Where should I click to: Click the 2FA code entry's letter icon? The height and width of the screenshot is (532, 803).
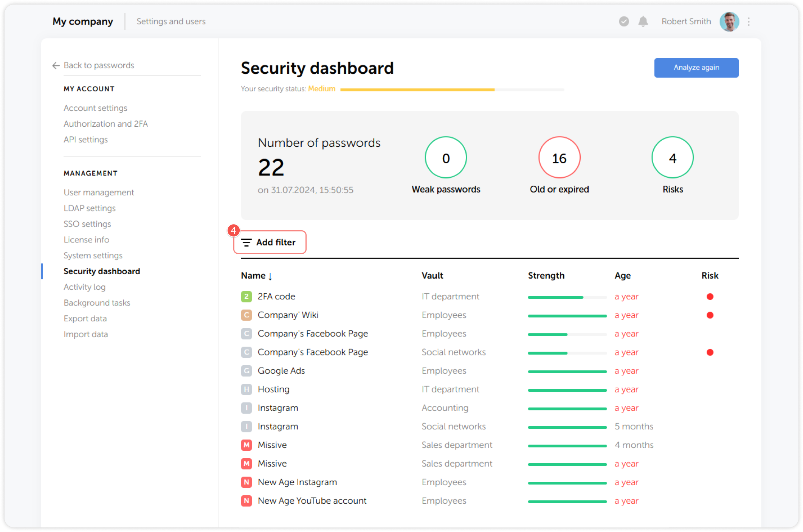click(246, 296)
